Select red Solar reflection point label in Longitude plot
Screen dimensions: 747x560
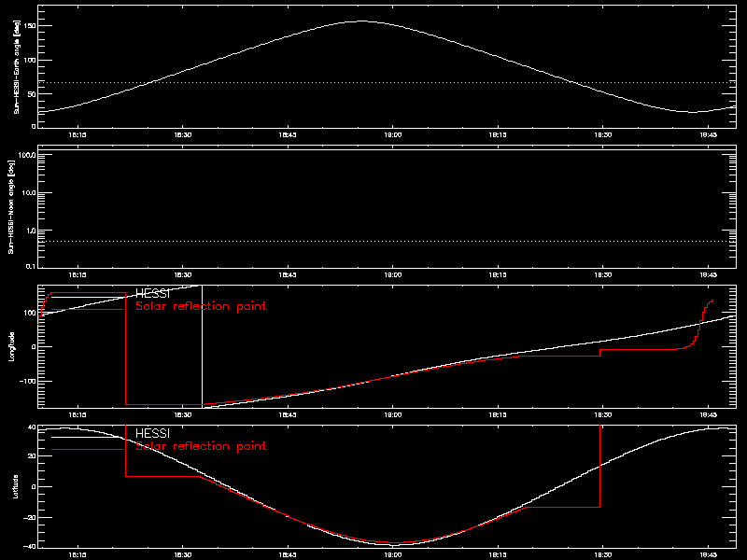click(201, 306)
